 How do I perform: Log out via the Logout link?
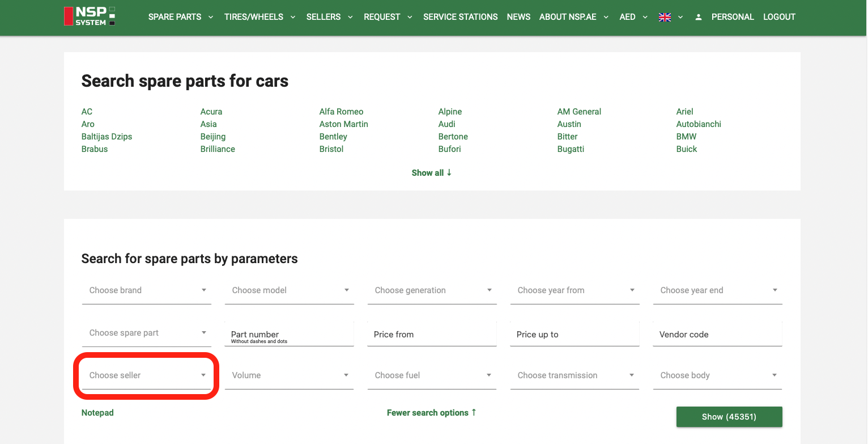pyautogui.click(x=779, y=17)
